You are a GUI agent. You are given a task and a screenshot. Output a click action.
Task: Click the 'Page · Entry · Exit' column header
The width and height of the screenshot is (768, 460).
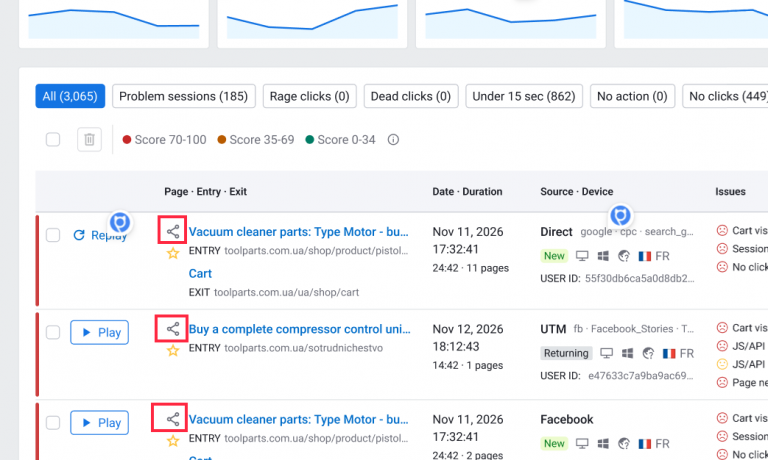pyautogui.click(x=206, y=192)
